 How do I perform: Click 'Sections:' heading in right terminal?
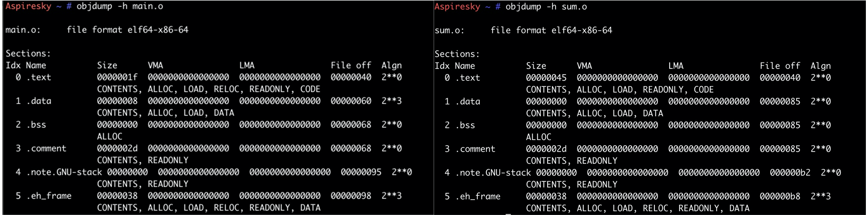click(457, 54)
